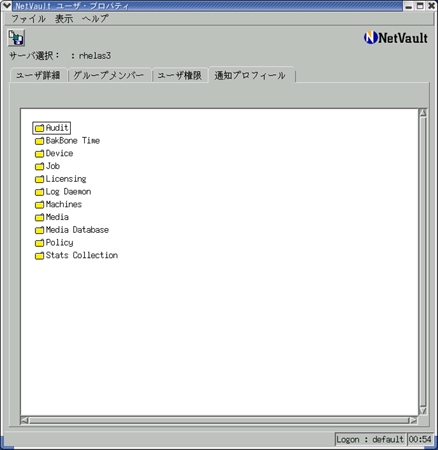
Task: Select the BakBone Time folder icon
Action: 39,141
